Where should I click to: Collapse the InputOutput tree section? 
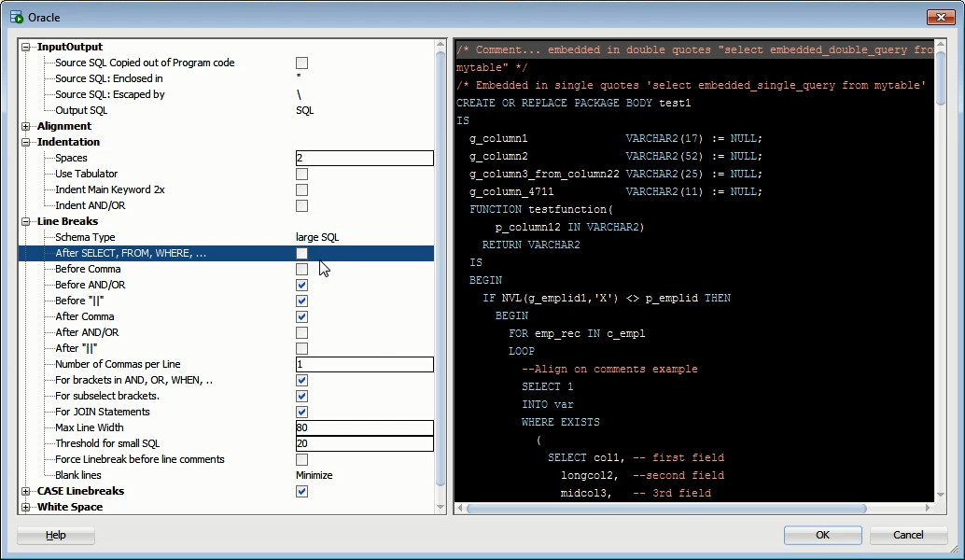[26, 47]
